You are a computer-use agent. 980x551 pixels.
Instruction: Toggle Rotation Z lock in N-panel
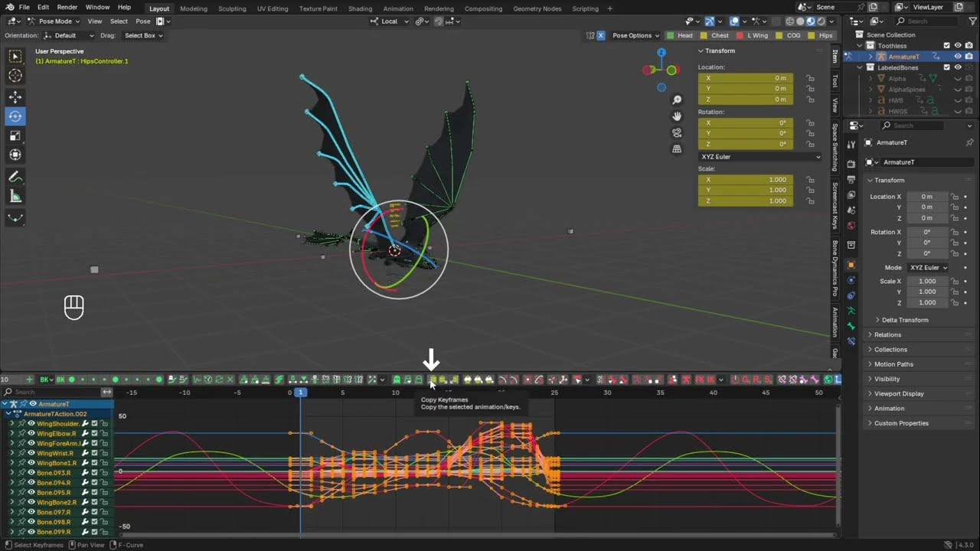(810, 144)
